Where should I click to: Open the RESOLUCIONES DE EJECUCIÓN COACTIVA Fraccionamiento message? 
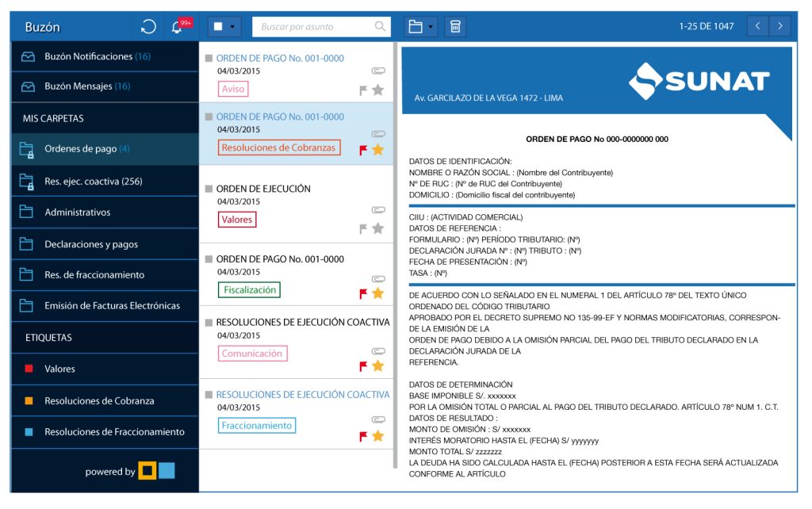click(302, 395)
